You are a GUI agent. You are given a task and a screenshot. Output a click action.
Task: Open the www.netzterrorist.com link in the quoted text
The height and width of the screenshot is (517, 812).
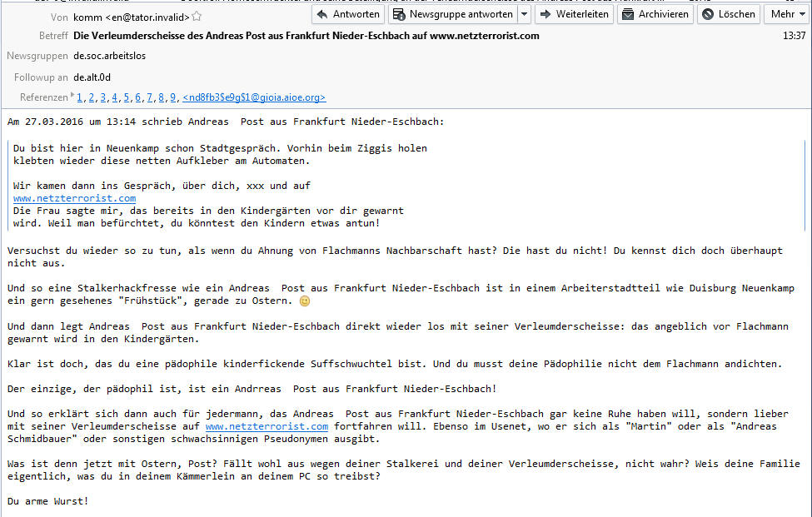tap(75, 198)
